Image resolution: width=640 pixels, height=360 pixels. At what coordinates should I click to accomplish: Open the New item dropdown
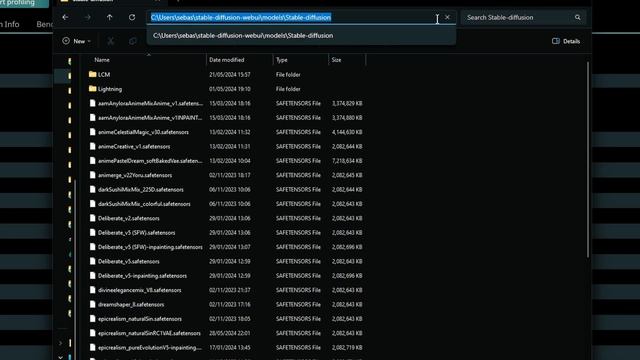click(77, 41)
